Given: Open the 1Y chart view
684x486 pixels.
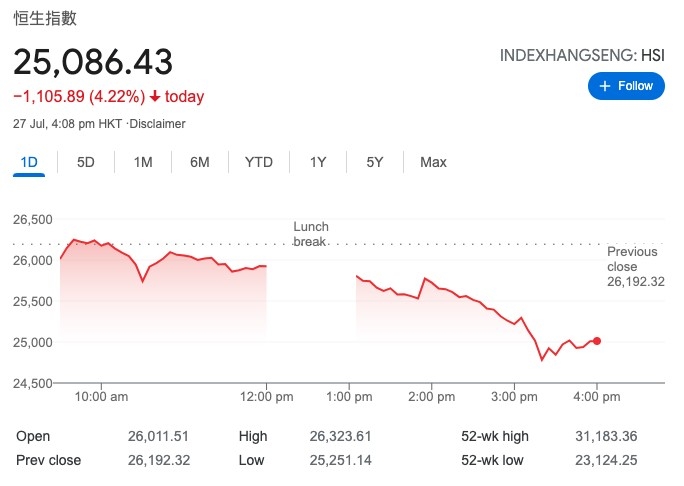Looking at the screenshot, I should 318,162.
